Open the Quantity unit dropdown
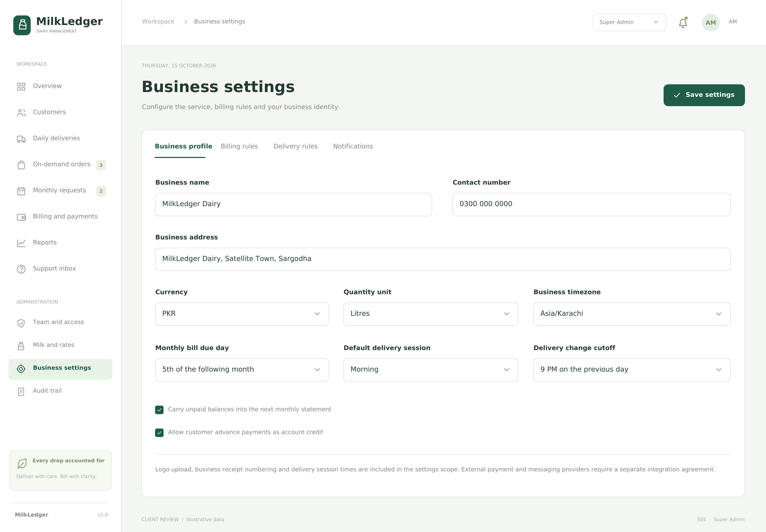Image resolution: width=766 pixels, height=532 pixels. (x=431, y=314)
